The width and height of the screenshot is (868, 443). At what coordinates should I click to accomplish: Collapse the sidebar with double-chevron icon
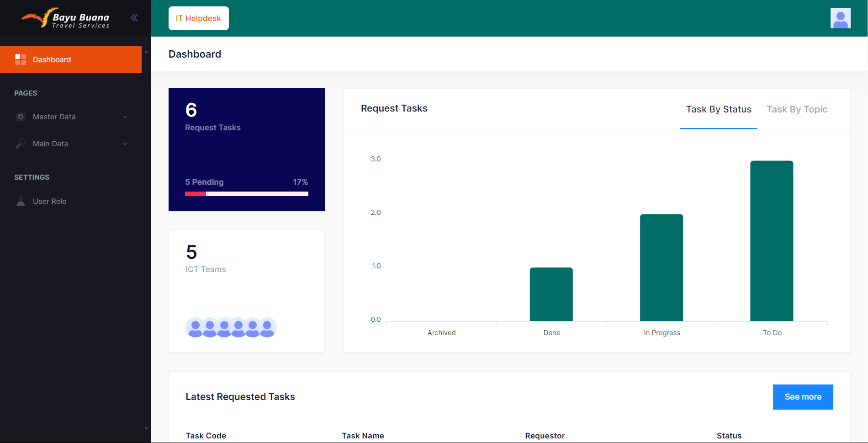coord(134,18)
